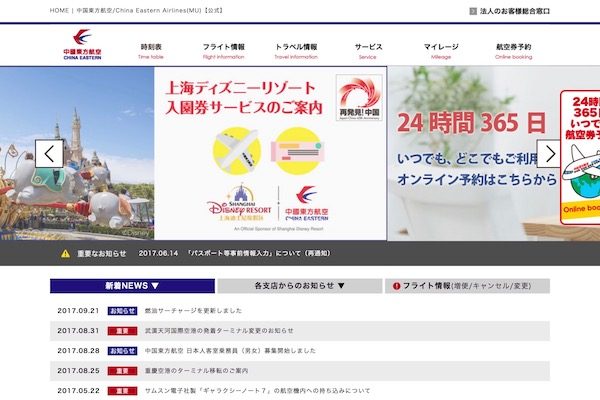Click the お知らせ tag on 2017.09.21 row
The image size is (600, 400).
(122, 311)
